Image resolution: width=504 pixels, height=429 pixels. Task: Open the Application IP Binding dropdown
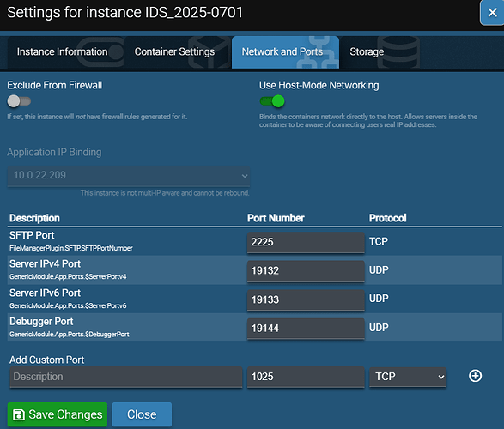(x=129, y=176)
